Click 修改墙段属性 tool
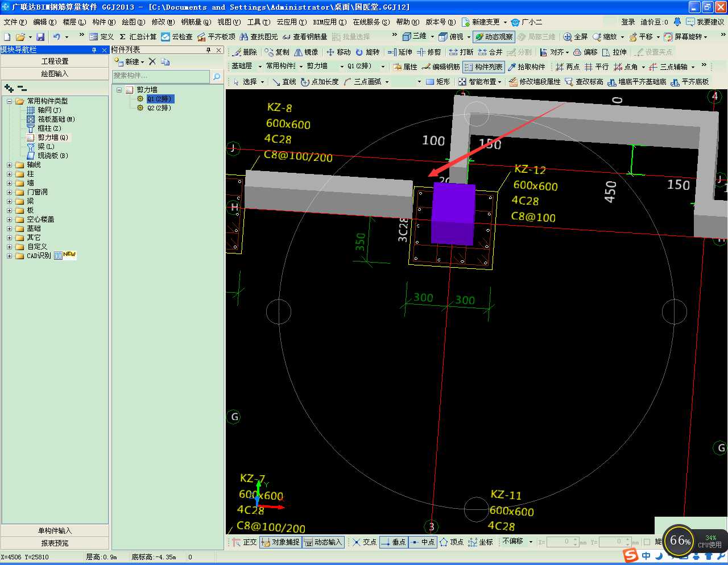The width and height of the screenshot is (728, 565). pyautogui.click(x=535, y=82)
